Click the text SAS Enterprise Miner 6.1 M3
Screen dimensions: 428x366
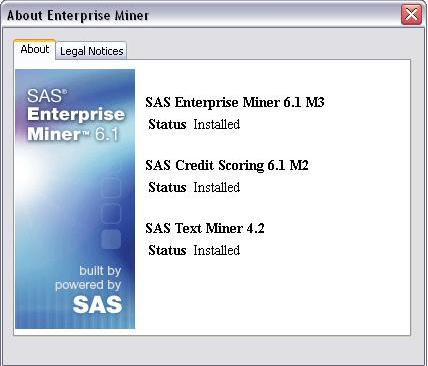coord(235,102)
